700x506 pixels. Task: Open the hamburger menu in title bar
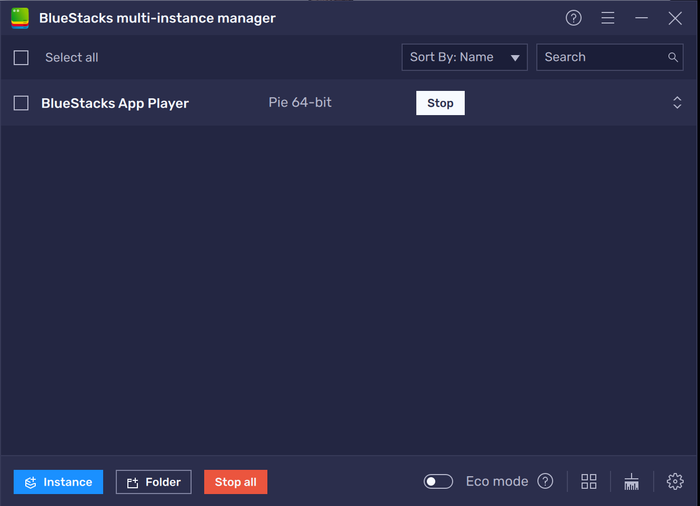(608, 18)
